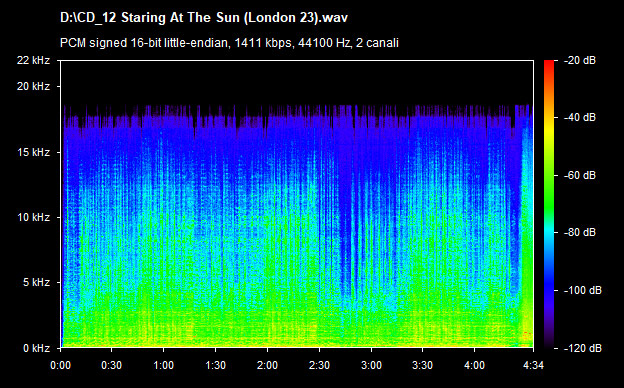The height and width of the screenshot is (388, 624).
Task: Click the red top of color scale
Action: [549, 64]
